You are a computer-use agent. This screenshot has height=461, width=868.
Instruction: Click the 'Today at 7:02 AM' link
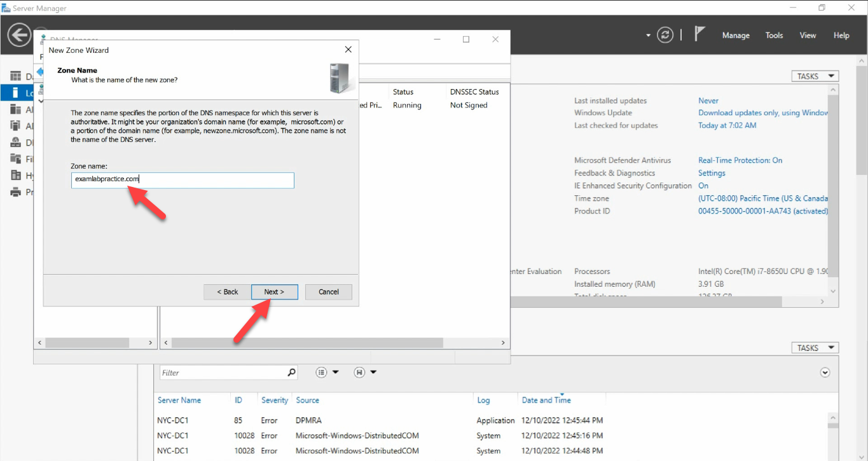tap(727, 125)
